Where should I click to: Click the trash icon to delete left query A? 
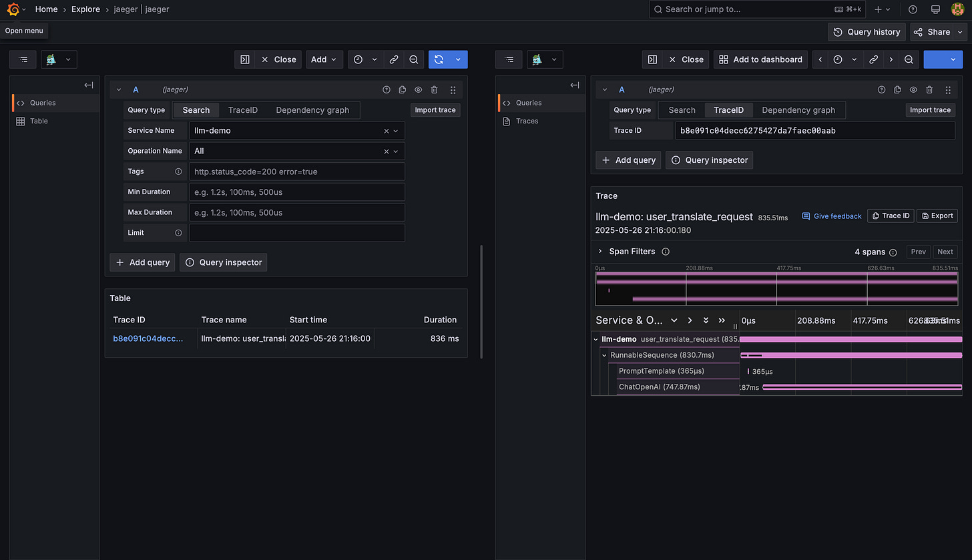(435, 89)
